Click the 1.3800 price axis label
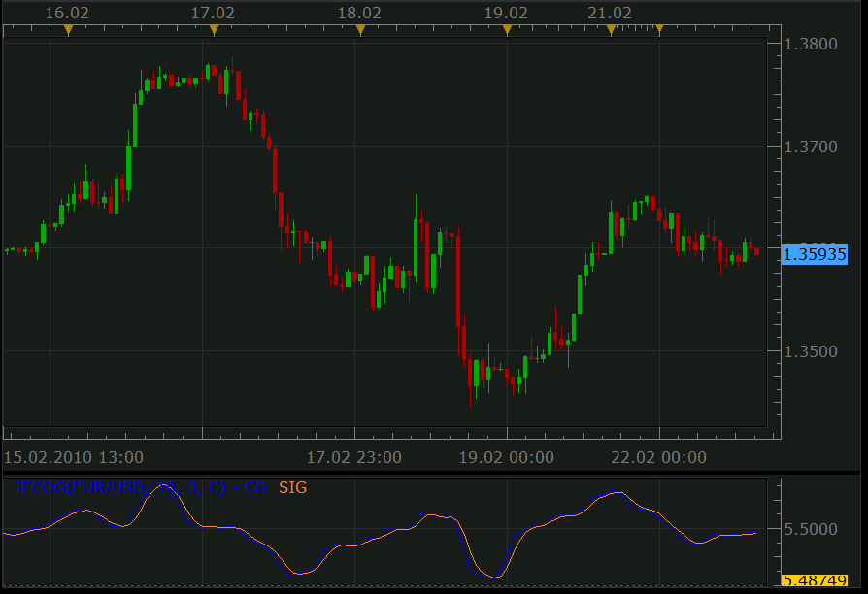 (x=811, y=44)
